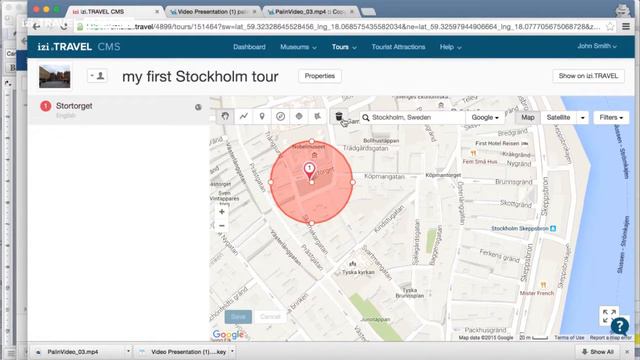Click the map search field with Stockholm, Sweden
640x360 pixels.
(412, 118)
